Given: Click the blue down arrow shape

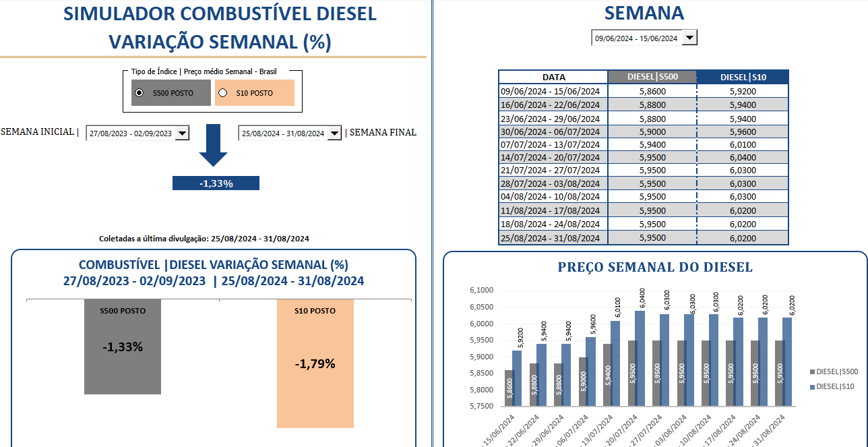Looking at the screenshot, I should click(213, 144).
